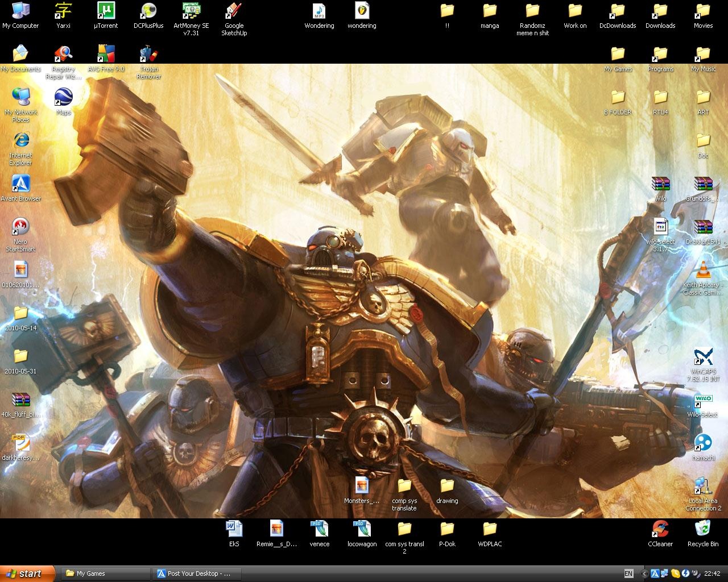
Task: Show hidden system tray icons
Action: [644, 573]
